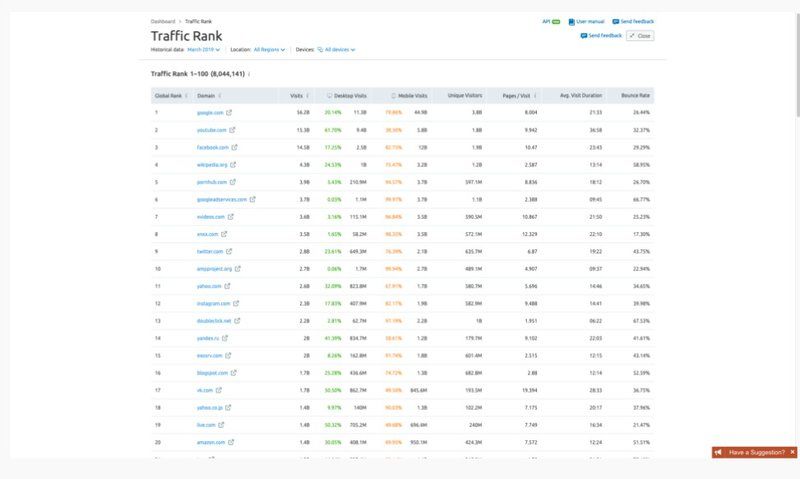Click sort icon in Domain column header

tap(220, 96)
